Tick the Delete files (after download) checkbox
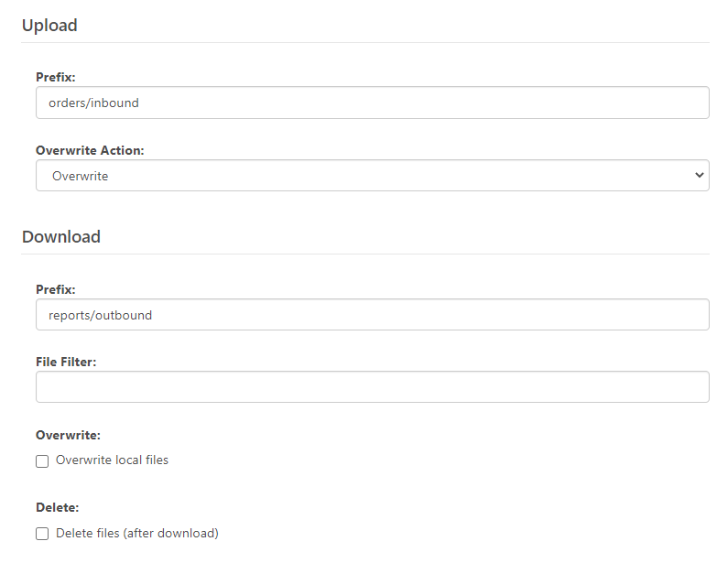This screenshot has width=728, height=563. point(42,534)
